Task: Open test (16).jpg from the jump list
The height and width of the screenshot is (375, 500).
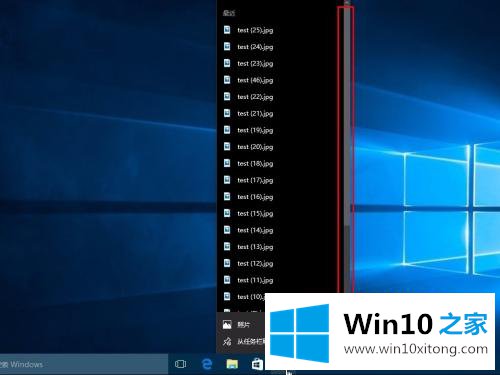Action: point(280,197)
